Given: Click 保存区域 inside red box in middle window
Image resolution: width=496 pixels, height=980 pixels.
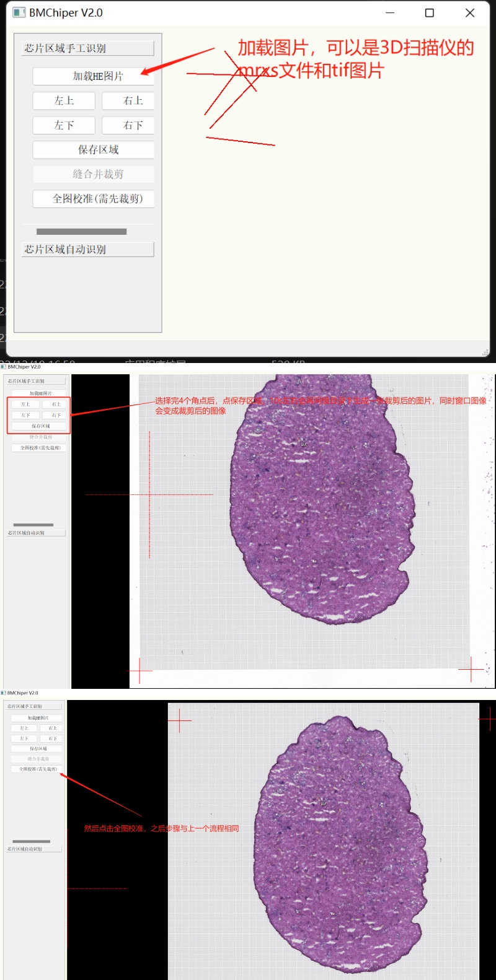Looking at the screenshot, I should 39,426.
